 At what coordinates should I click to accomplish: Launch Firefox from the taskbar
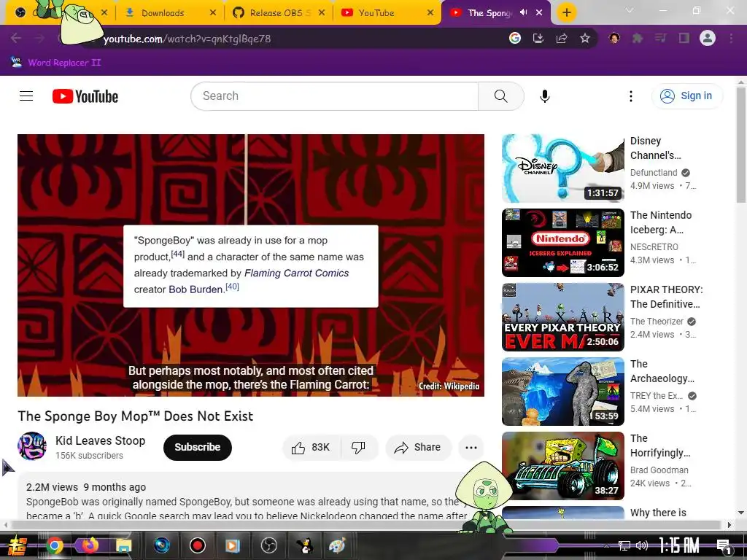(89, 545)
